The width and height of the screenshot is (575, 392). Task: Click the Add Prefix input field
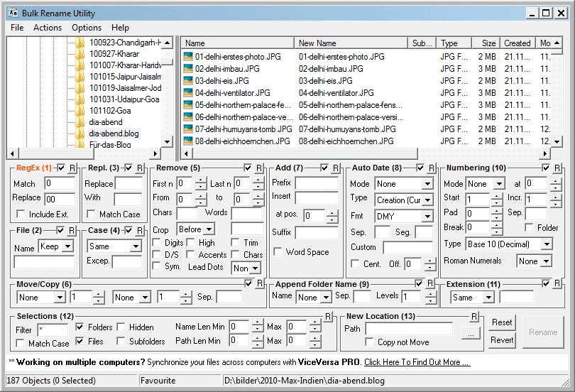317,183
